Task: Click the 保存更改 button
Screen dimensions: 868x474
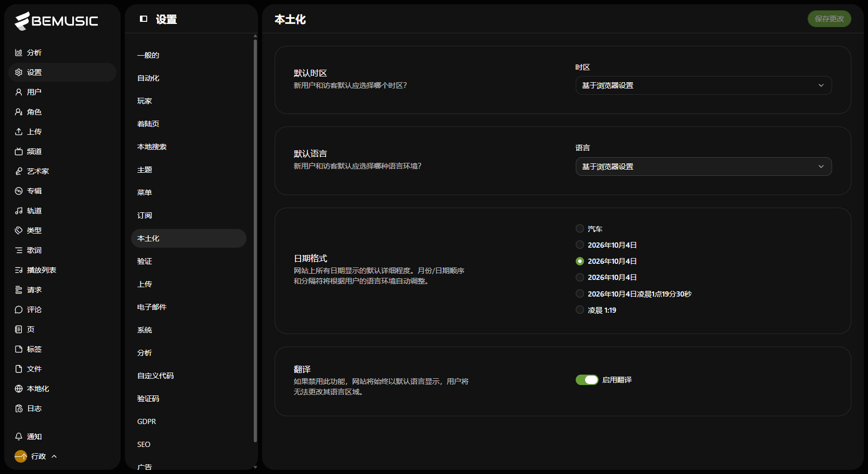Action: pos(829,19)
